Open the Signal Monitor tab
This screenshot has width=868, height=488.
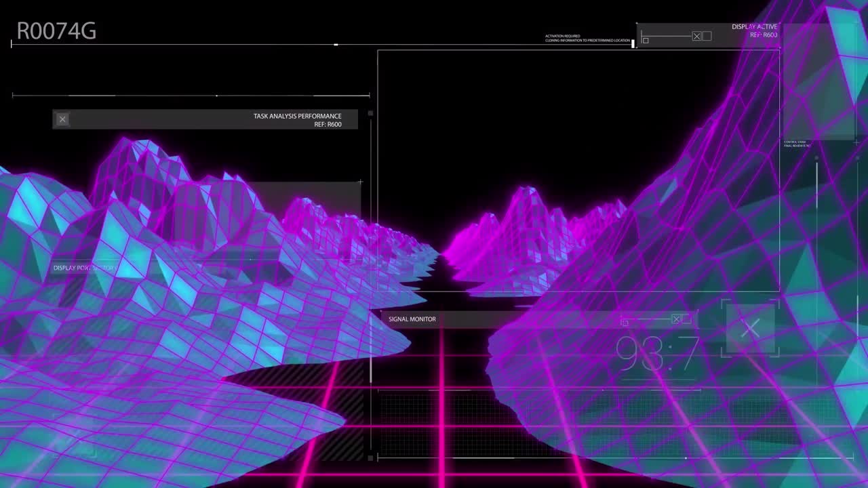coord(411,319)
